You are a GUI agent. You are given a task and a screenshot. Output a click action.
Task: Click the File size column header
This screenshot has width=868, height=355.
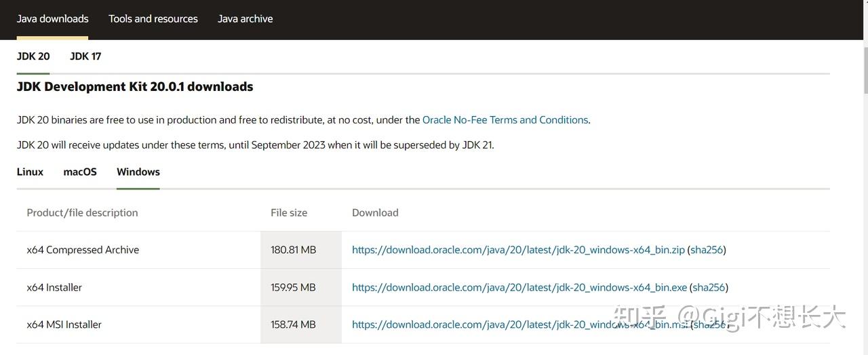point(289,212)
